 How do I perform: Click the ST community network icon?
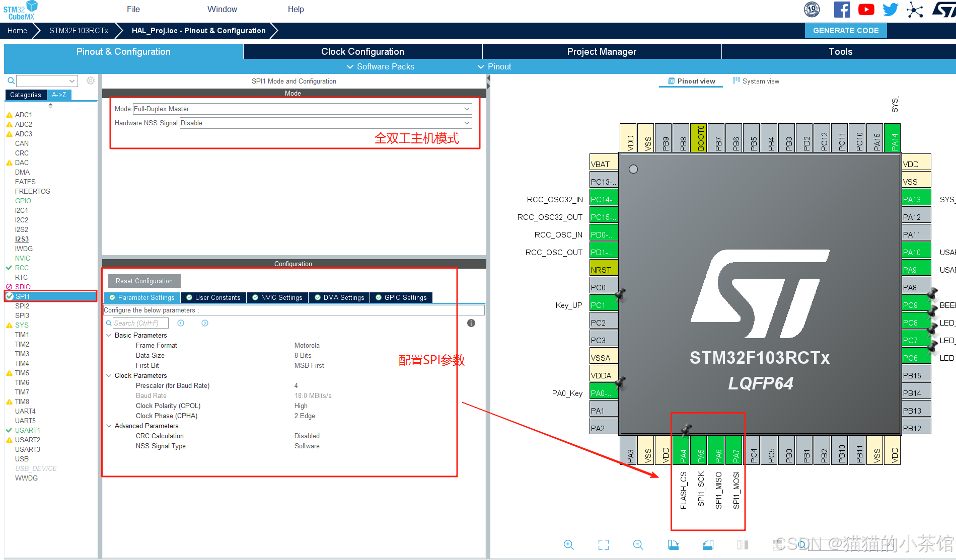[x=915, y=10]
